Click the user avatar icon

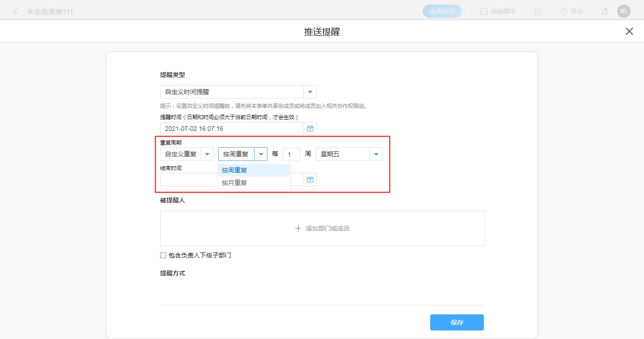click(x=623, y=12)
